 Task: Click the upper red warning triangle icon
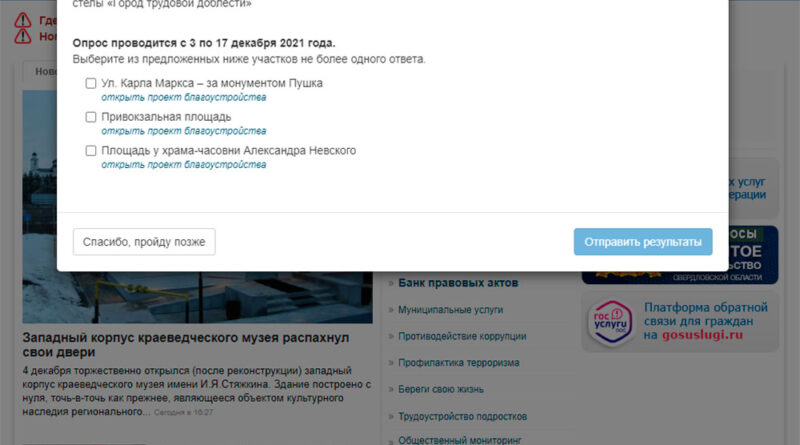(x=22, y=20)
